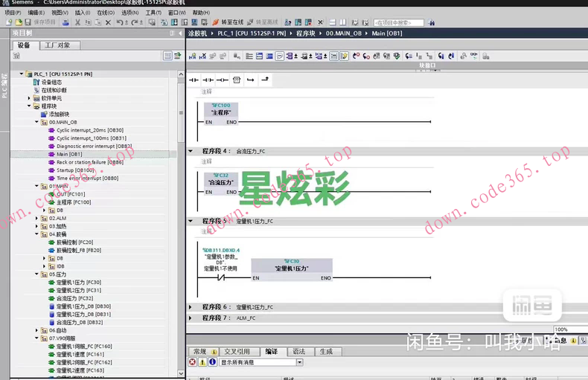Collapse the 00.MAIN_OB folder
The height and width of the screenshot is (380, 588).
click(x=36, y=122)
